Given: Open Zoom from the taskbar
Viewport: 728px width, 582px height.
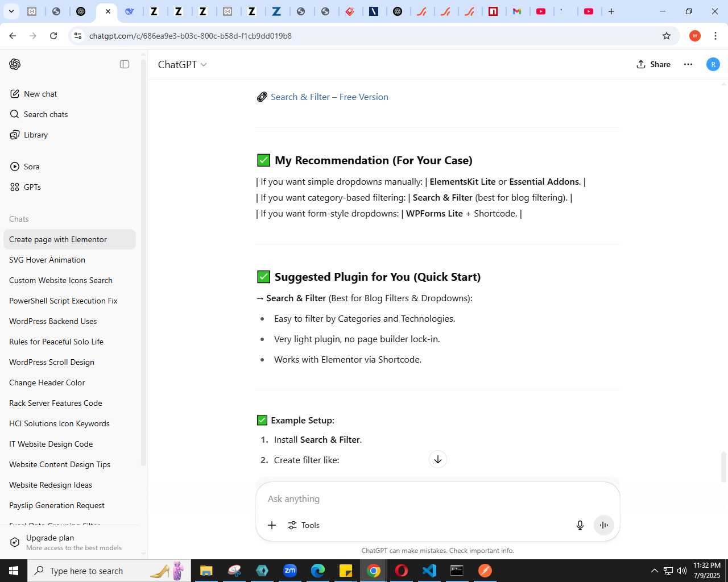Looking at the screenshot, I should 290,571.
